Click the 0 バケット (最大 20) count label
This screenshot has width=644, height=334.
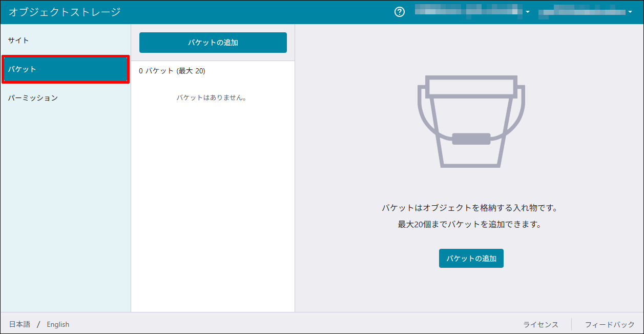click(172, 71)
